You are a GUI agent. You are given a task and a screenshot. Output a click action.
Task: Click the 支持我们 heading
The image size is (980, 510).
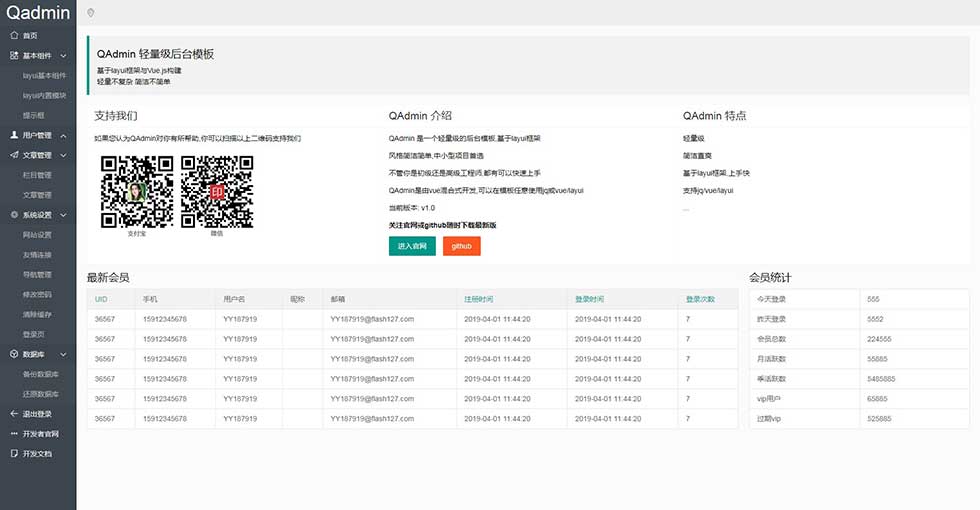point(116,116)
